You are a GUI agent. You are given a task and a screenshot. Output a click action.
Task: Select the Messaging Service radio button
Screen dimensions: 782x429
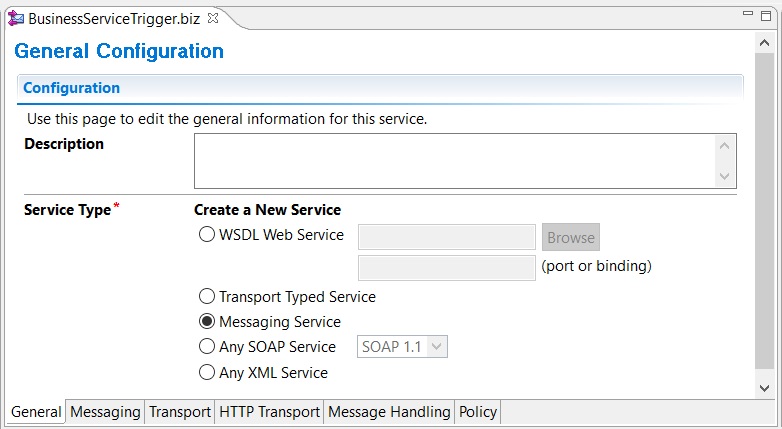[x=206, y=321]
